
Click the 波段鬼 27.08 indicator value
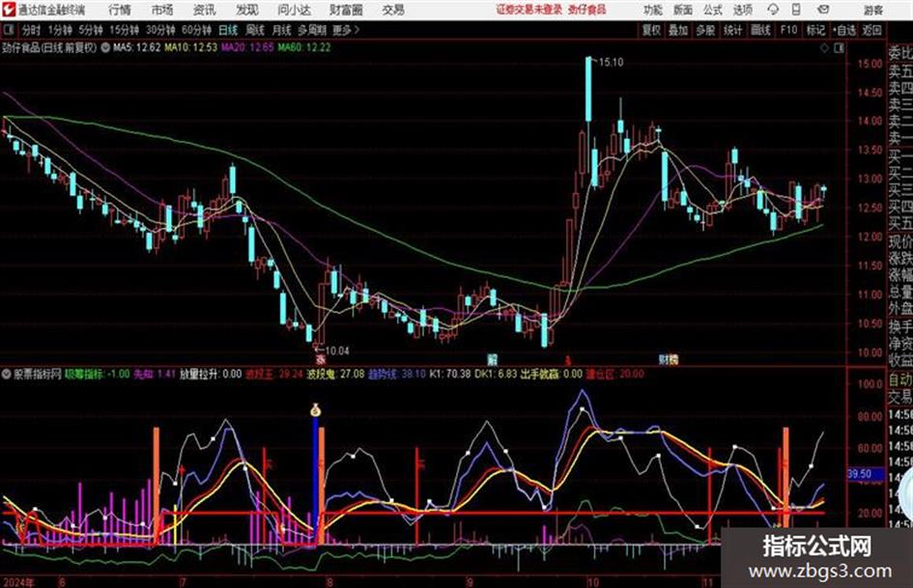coord(336,374)
